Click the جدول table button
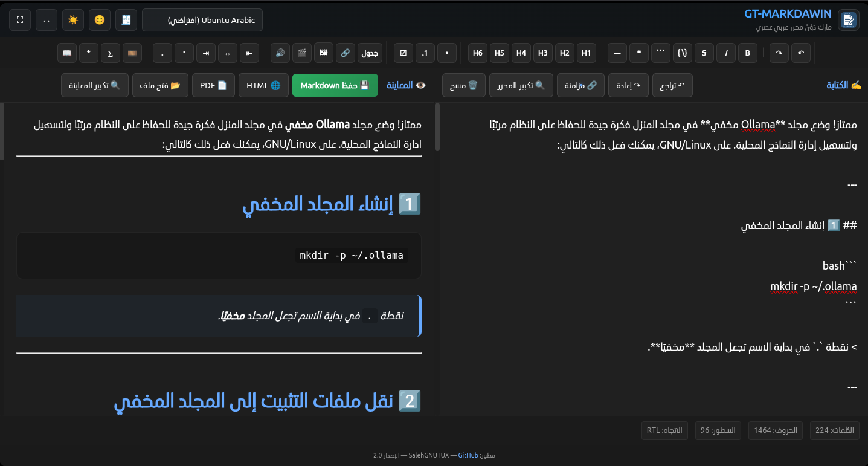 point(370,53)
